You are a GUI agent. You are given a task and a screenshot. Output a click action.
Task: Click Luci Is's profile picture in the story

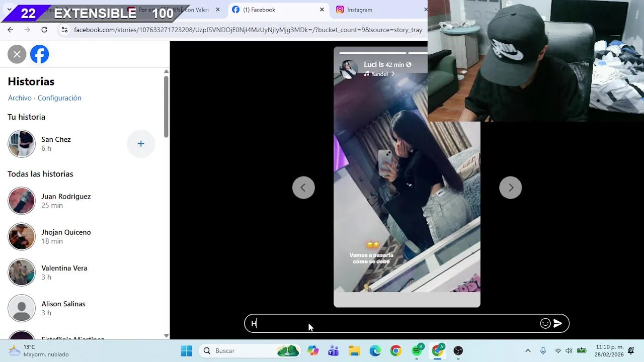349,69
